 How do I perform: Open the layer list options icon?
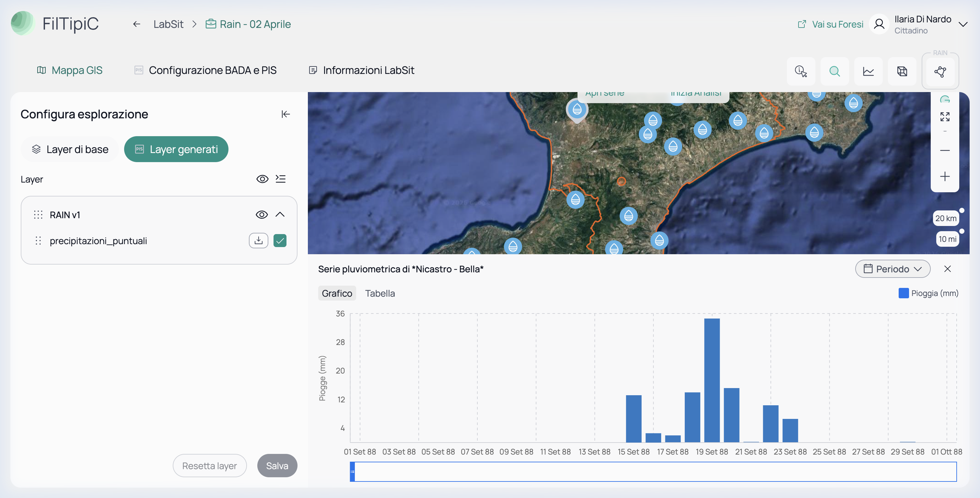(x=281, y=179)
